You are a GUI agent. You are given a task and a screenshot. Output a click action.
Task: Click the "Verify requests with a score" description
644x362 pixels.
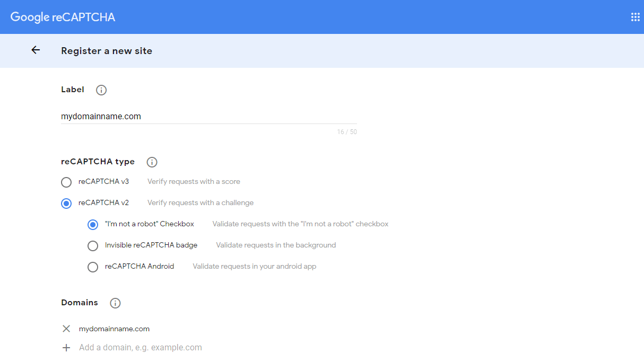point(194,181)
